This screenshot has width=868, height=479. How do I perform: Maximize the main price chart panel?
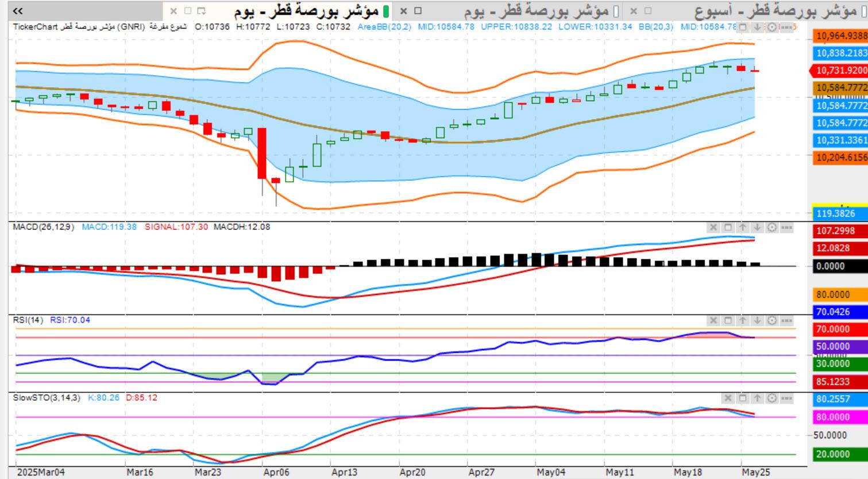(743, 27)
